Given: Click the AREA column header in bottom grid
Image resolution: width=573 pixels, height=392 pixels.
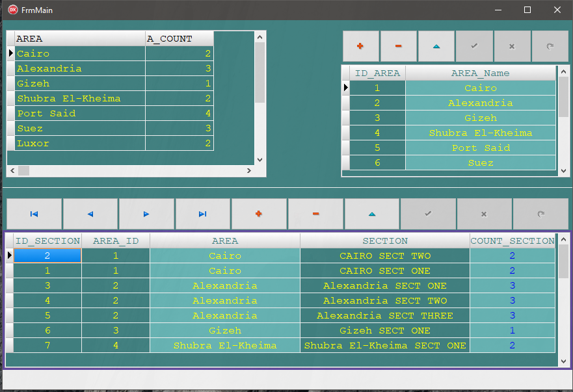Looking at the screenshot, I should [225, 241].
